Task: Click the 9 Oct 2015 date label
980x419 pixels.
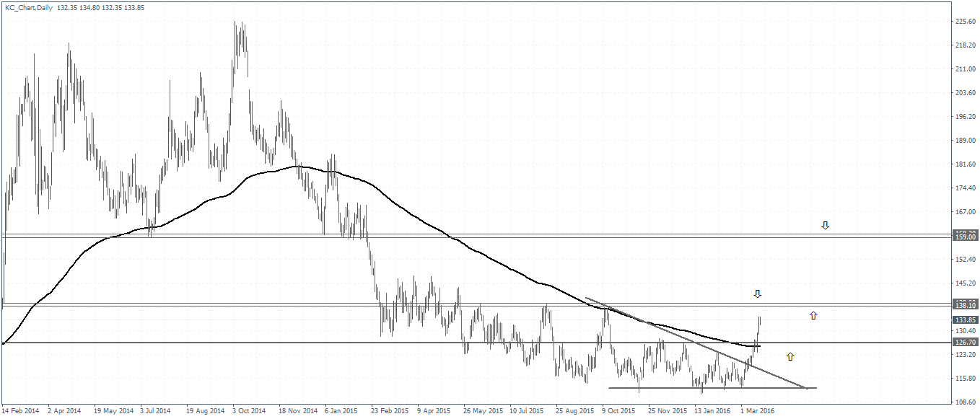Action: pyautogui.click(x=620, y=410)
